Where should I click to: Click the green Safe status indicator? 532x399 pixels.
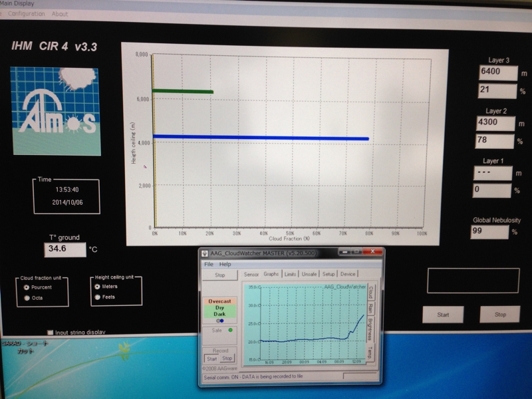coord(231,329)
